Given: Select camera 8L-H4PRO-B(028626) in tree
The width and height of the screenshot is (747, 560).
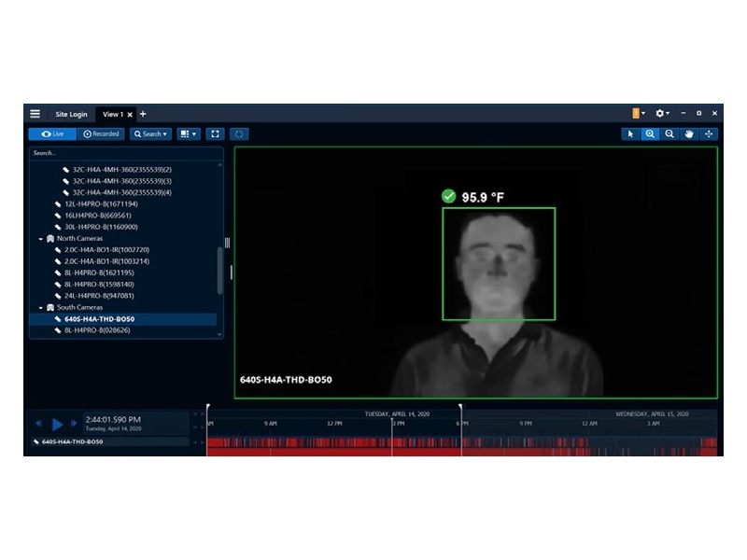Looking at the screenshot, I should (x=97, y=329).
